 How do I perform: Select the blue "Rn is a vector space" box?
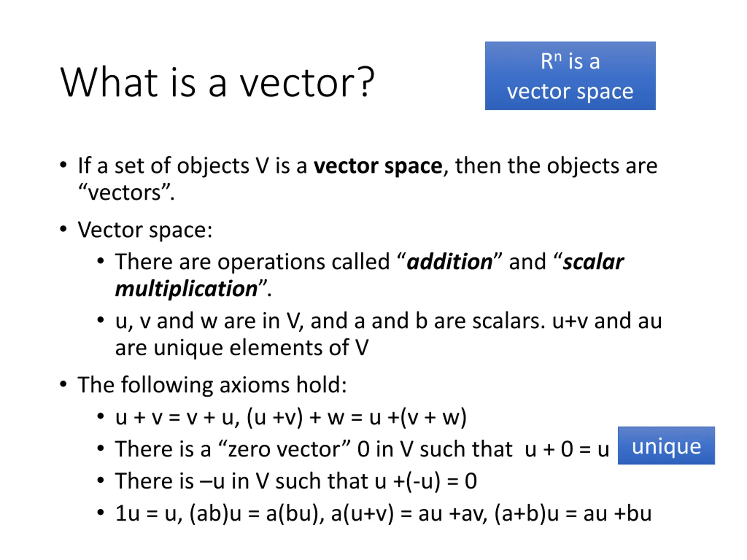[x=570, y=76]
